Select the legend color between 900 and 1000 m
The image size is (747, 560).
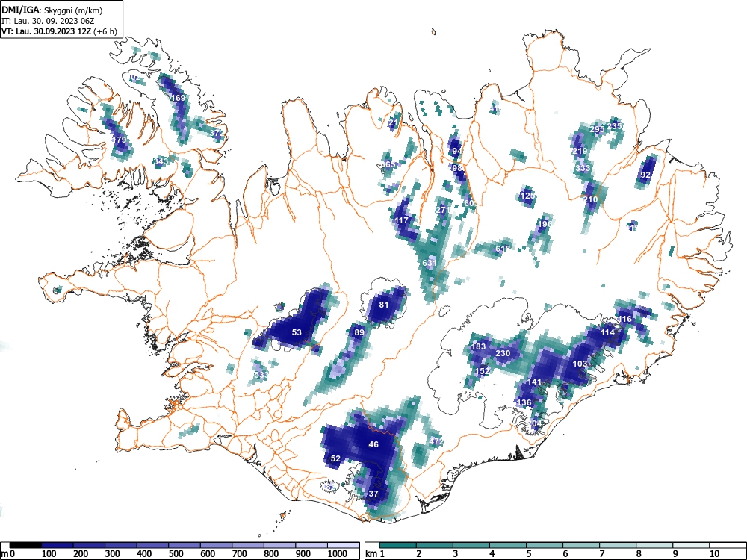[311, 545]
